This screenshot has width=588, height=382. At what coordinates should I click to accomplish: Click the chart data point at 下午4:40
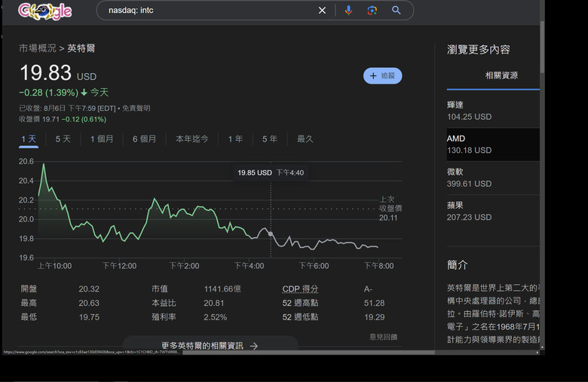pos(271,234)
